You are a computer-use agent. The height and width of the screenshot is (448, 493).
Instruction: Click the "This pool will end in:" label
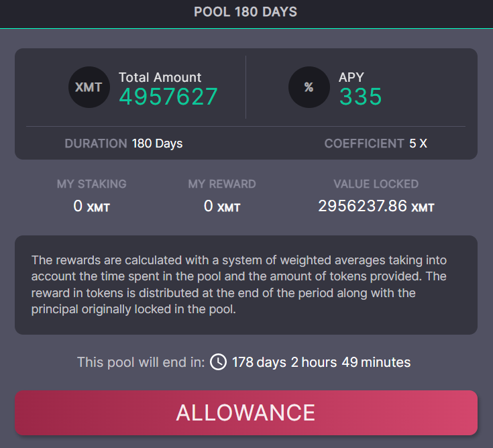[x=141, y=362]
